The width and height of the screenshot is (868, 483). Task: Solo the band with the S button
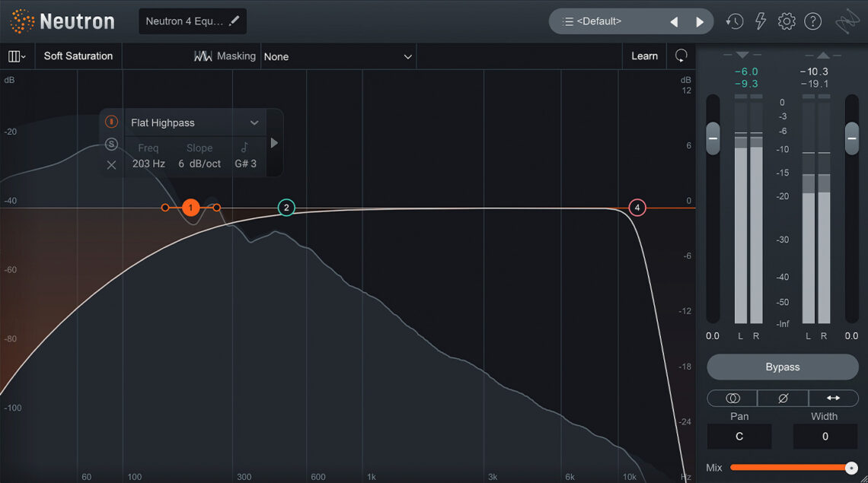point(112,144)
